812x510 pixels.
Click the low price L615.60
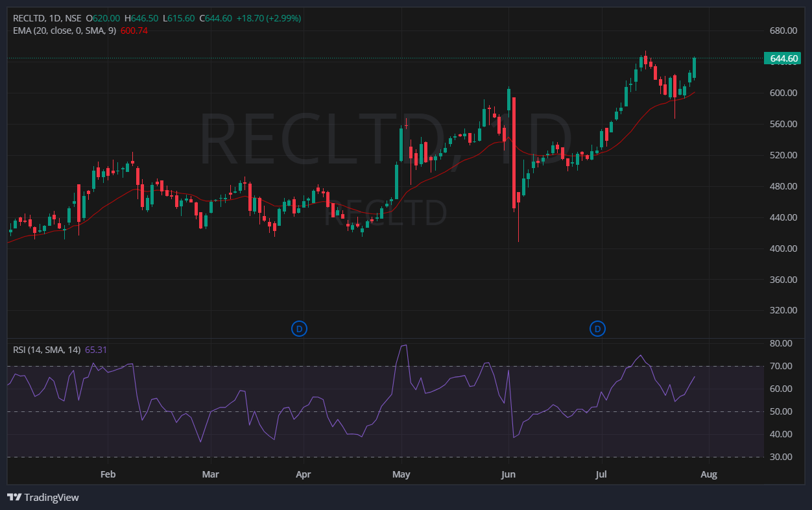[178, 18]
